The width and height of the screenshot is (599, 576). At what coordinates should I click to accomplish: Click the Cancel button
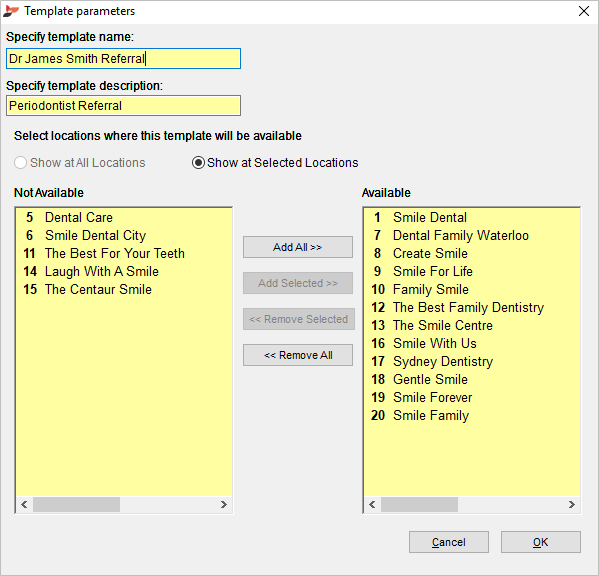448,542
